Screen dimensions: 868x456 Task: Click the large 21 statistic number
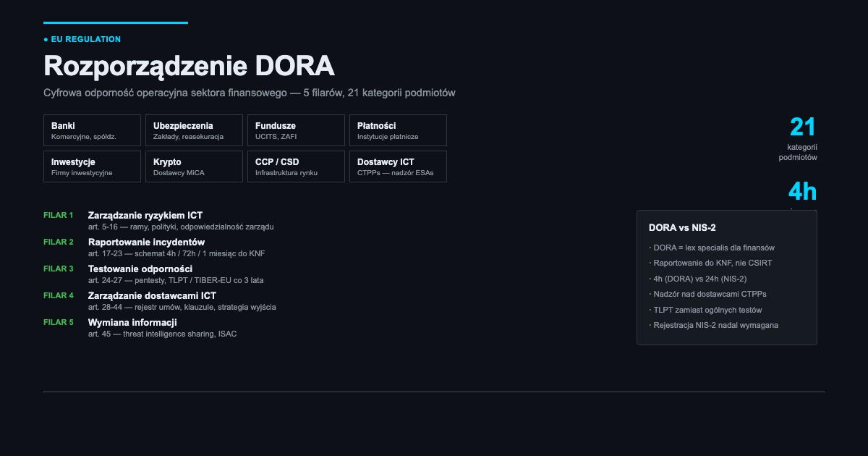(x=802, y=127)
